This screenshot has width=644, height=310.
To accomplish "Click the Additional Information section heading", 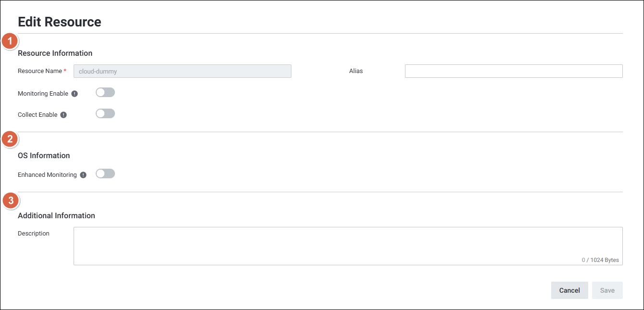I will tap(56, 215).
